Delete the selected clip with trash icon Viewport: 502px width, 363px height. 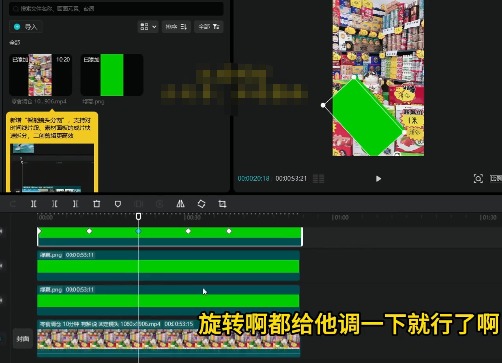[97, 204]
